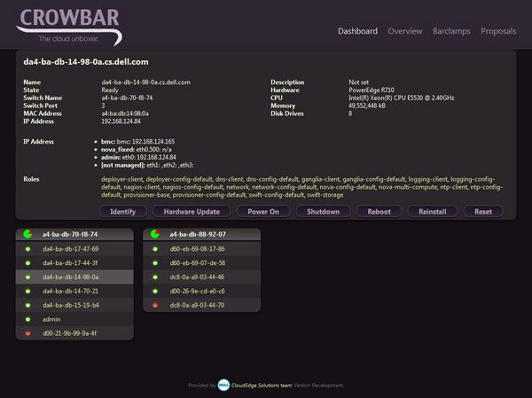
Task: Click IP address value 192.168.124.84
Action: [121, 121]
